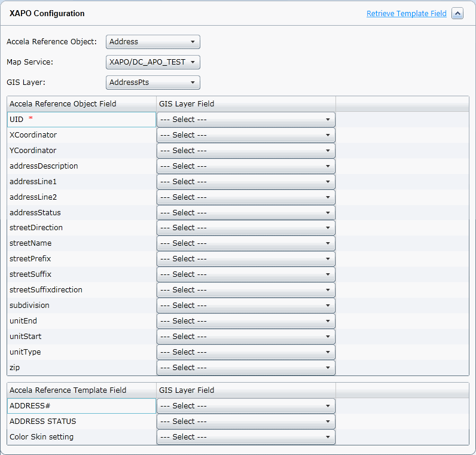476x455 pixels.
Task: Open the Color Skin setting dropdown
Action: click(x=246, y=437)
